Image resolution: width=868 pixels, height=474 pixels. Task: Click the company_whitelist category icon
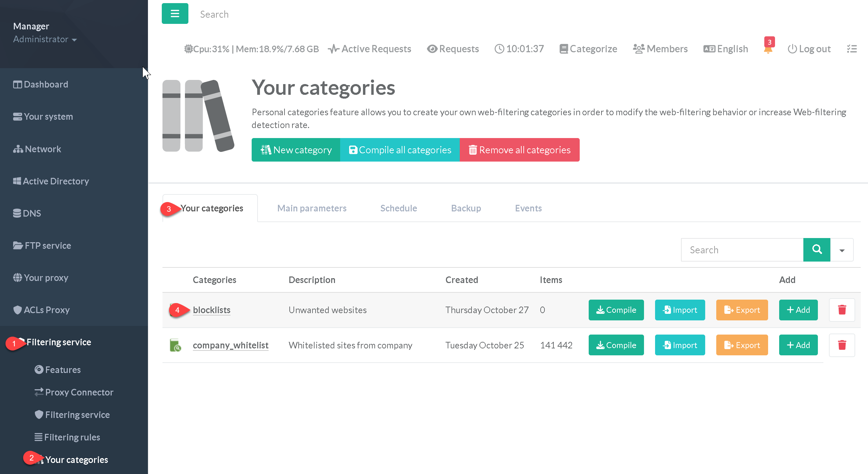(175, 345)
